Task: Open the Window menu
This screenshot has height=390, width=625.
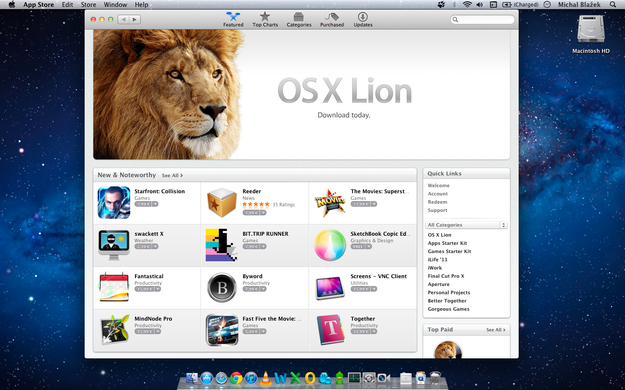Action: (114, 5)
